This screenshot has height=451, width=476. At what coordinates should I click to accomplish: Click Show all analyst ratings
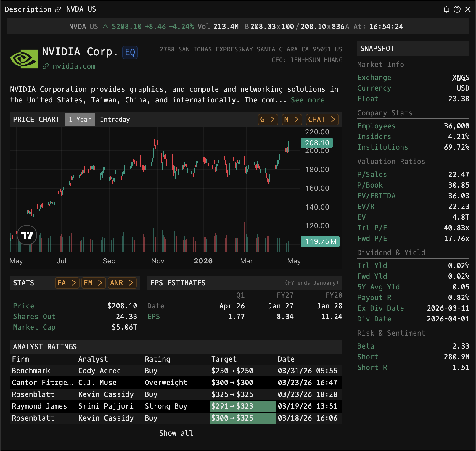[x=176, y=433]
